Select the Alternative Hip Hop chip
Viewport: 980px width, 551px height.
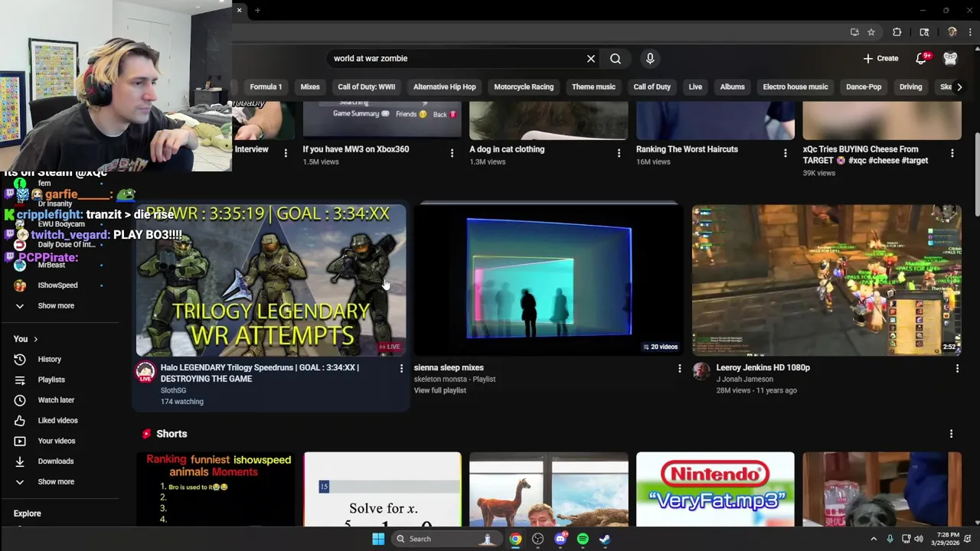(x=445, y=87)
